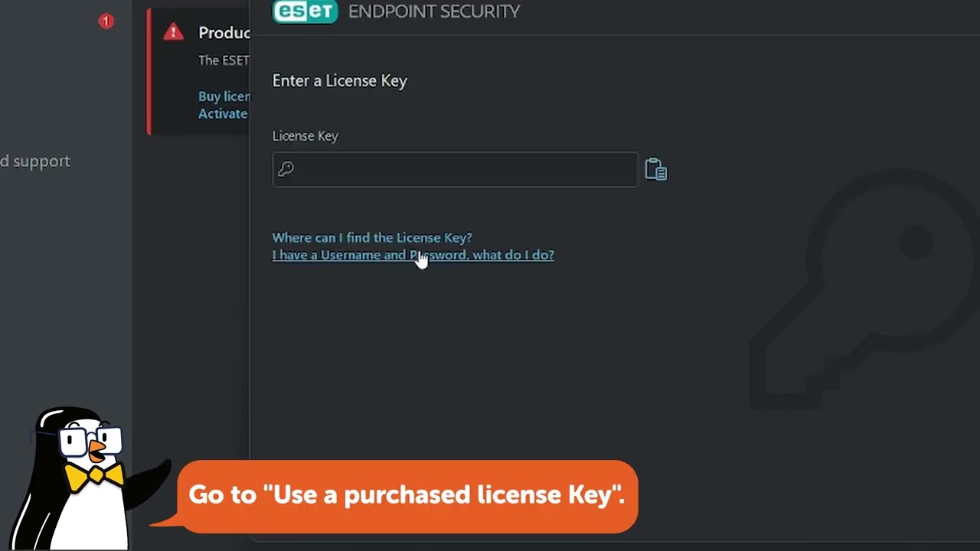Screen dimensions: 980x551
Task: Click the "The ESET…" alert description text
Action: (224, 60)
